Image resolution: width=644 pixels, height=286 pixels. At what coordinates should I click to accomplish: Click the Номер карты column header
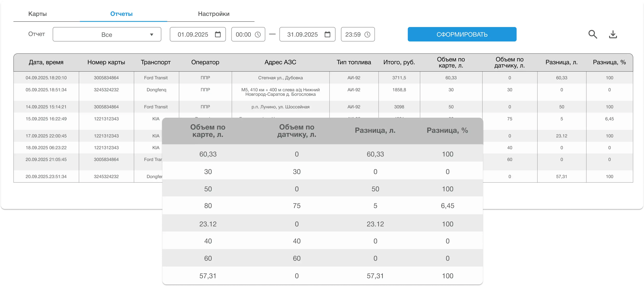(x=106, y=62)
